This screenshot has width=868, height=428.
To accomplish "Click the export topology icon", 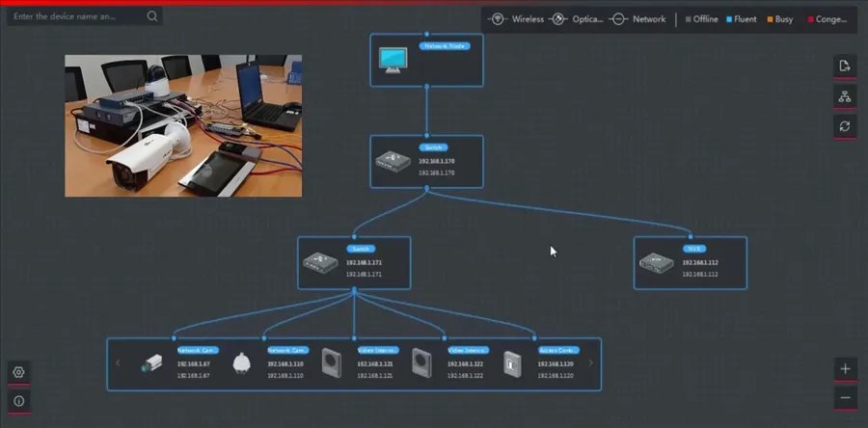I will click(845, 66).
